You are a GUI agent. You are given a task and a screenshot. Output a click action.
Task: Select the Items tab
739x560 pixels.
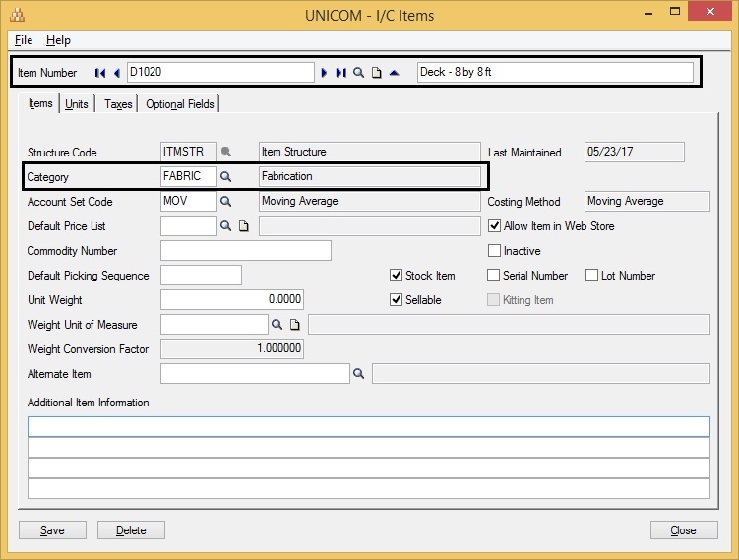pyautogui.click(x=40, y=103)
